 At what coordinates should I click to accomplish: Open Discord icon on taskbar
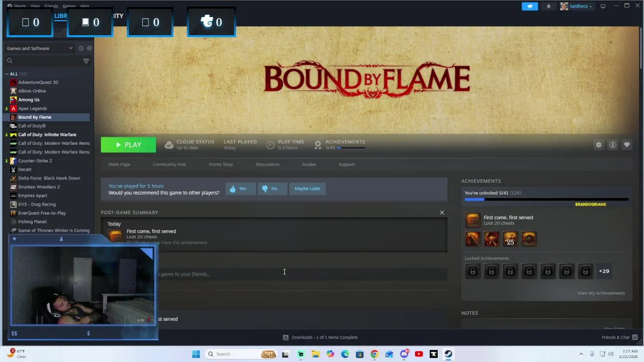tap(404, 354)
